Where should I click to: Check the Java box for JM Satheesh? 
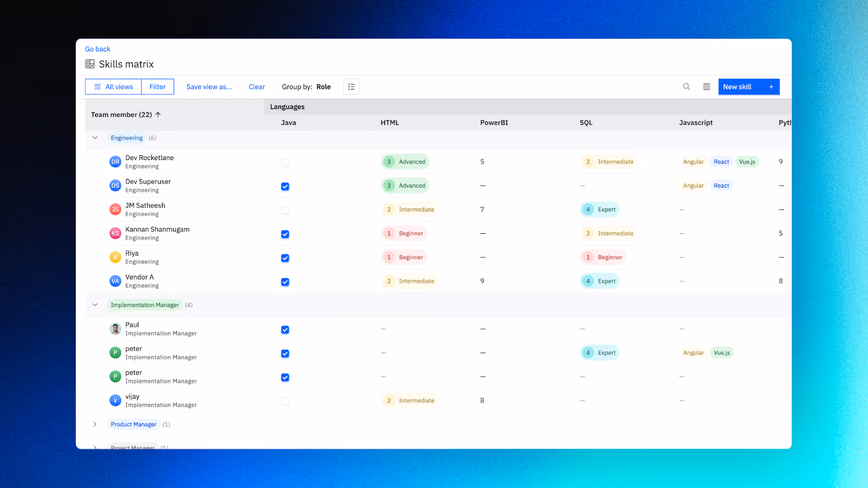(285, 210)
